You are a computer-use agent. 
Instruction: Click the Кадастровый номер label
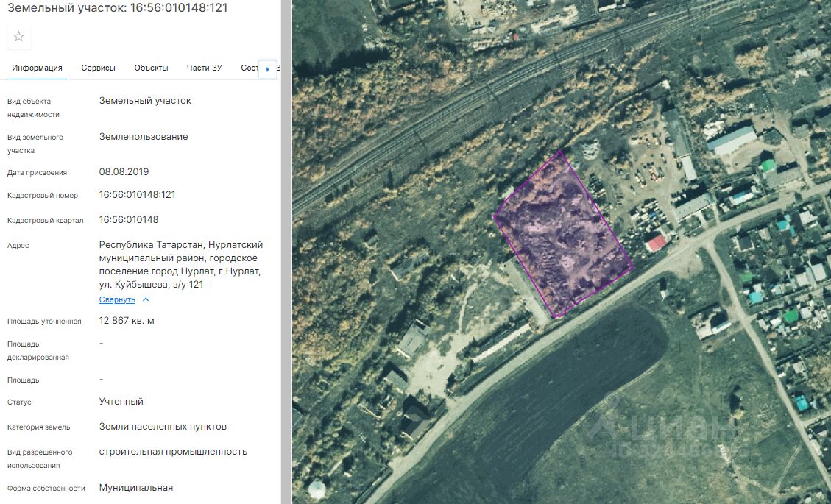click(43, 196)
